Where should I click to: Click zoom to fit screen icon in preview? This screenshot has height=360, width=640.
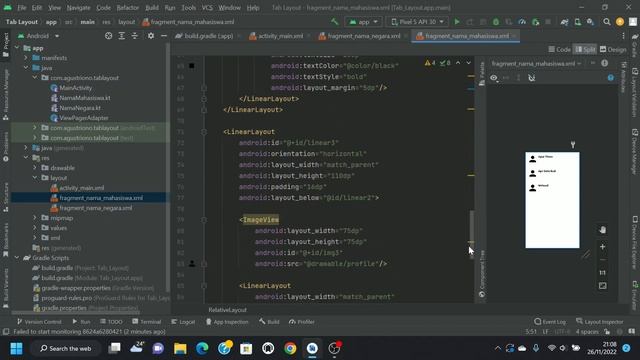pyautogui.click(x=602, y=286)
